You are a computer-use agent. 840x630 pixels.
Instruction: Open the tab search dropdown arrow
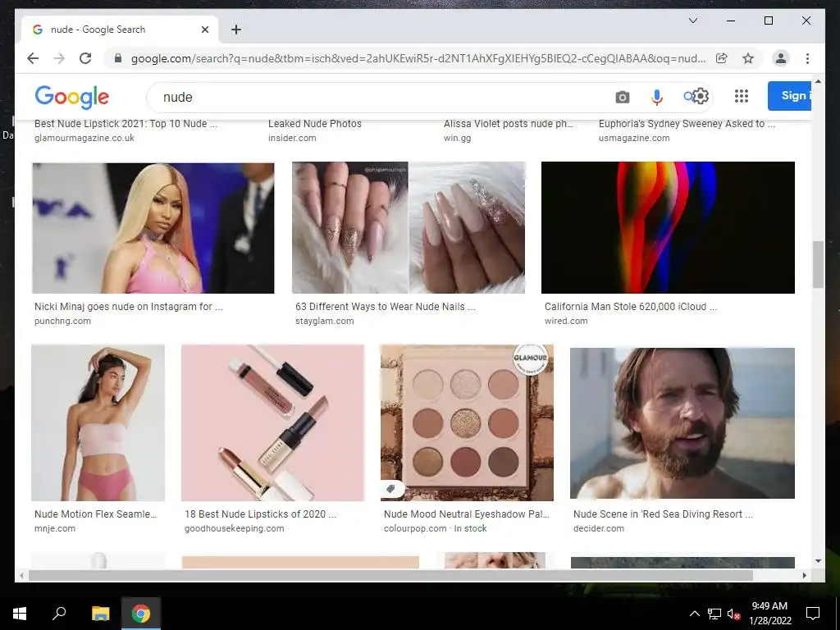point(692,21)
